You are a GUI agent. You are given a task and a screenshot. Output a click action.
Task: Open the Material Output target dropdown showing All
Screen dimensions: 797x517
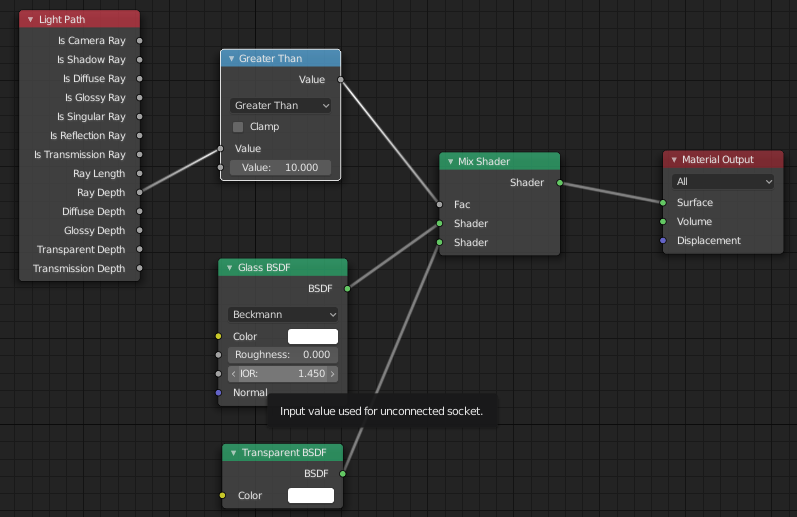[724, 182]
